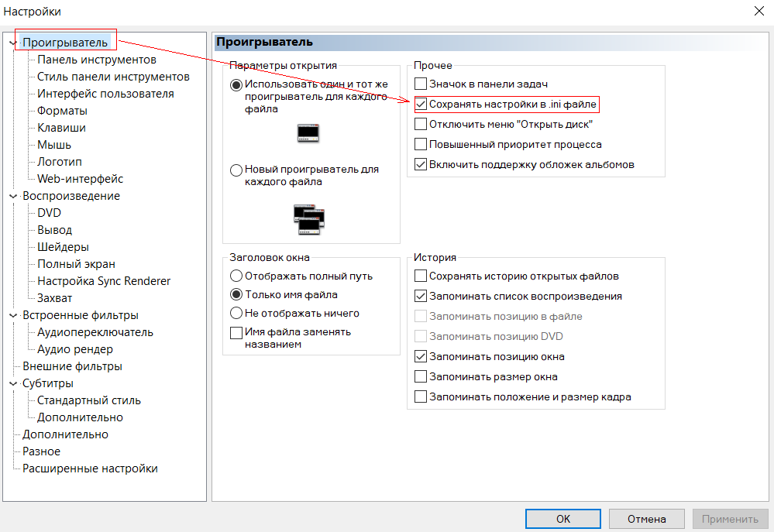Select Аудио рендер in the sidebar
The height and width of the screenshot is (532, 774).
point(74,349)
